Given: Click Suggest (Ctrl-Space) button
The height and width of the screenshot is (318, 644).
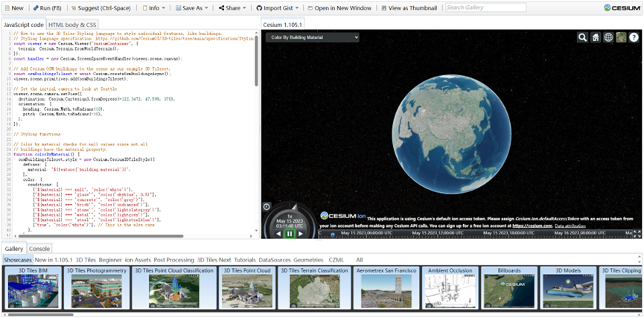Looking at the screenshot, I should [x=101, y=7].
